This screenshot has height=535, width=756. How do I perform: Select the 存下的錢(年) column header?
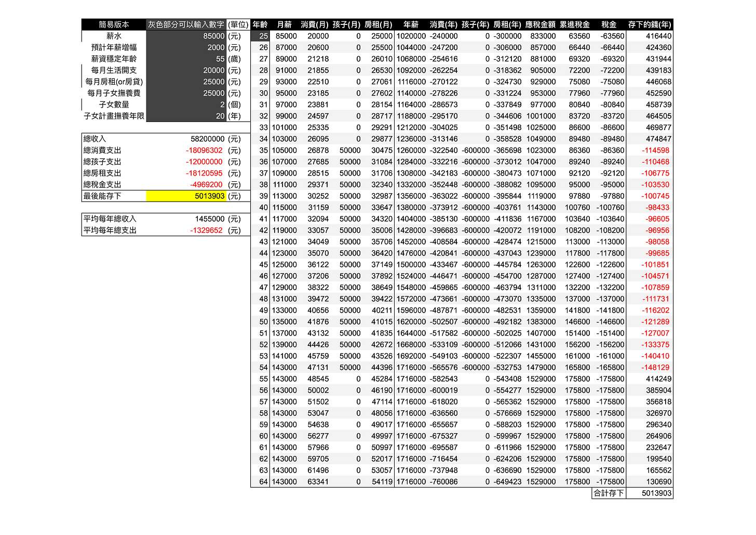pyautogui.click(x=650, y=24)
